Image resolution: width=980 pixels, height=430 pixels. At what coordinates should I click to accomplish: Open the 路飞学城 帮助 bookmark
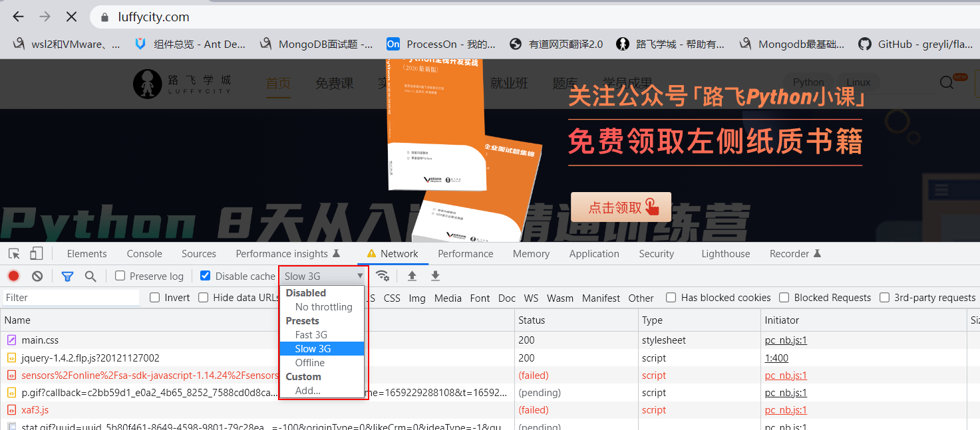(x=670, y=44)
